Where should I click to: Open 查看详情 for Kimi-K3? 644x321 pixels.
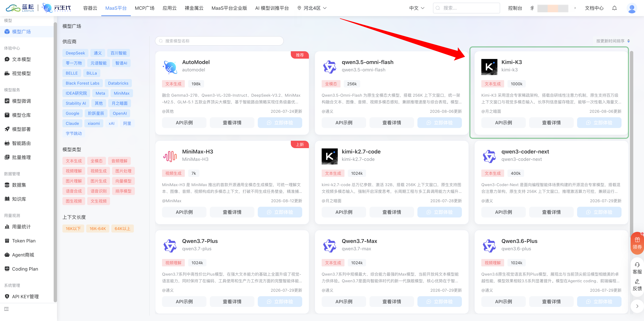(551, 123)
